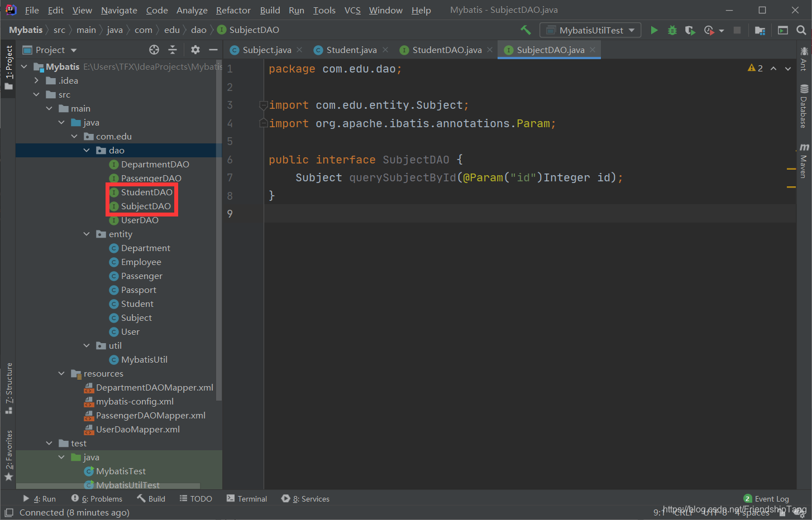Click the dao breadcrumb in navigation bar
Screen dimensions: 812x520
(199, 30)
